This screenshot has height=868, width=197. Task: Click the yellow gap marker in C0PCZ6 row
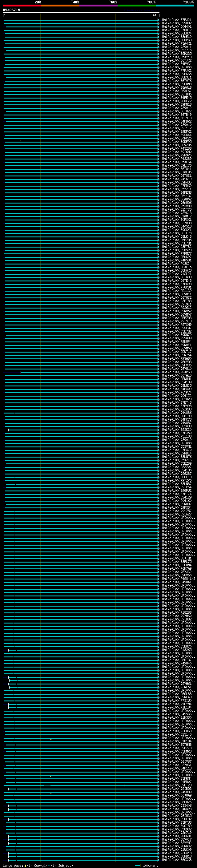click(x=20, y=140)
